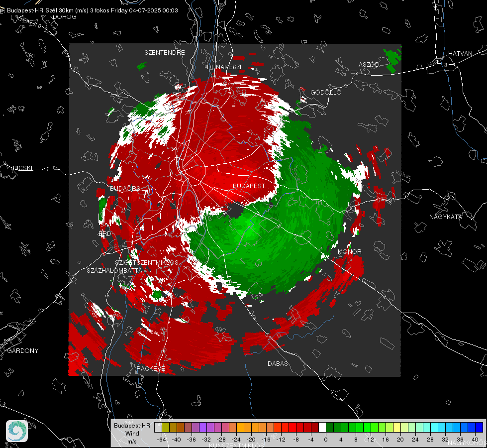Click the SZENTENDRE label

[x=165, y=53]
